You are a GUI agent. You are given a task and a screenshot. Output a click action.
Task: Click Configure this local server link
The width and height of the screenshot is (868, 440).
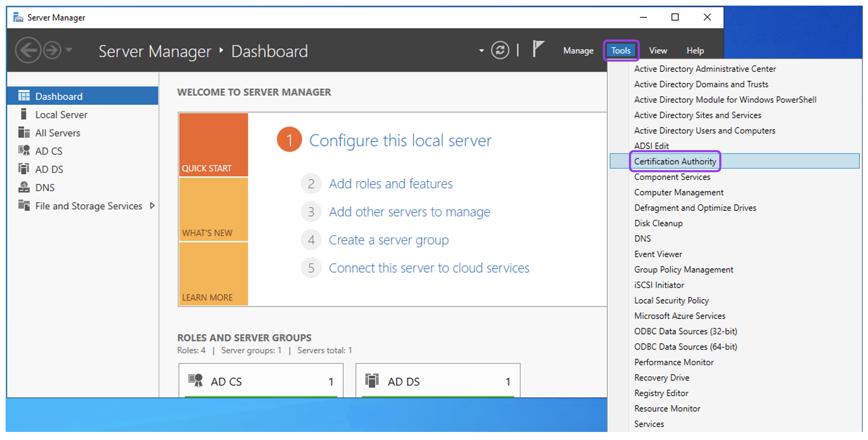coord(400,140)
